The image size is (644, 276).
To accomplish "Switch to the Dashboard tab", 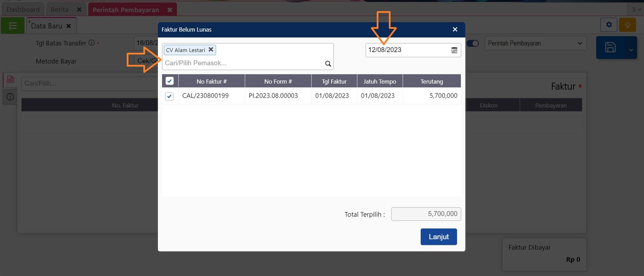I will (x=23, y=9).
